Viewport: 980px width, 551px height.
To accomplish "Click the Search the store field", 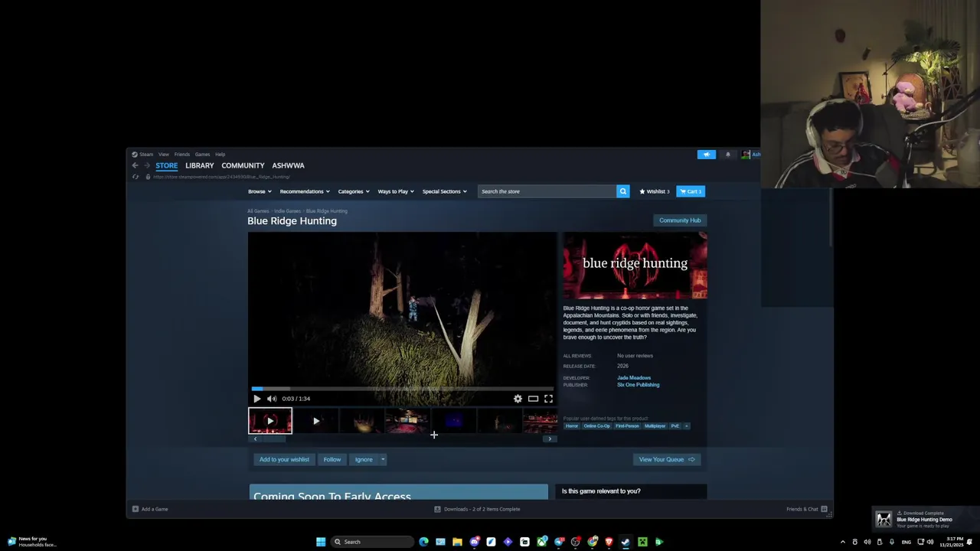I will [x=547, y=191].
